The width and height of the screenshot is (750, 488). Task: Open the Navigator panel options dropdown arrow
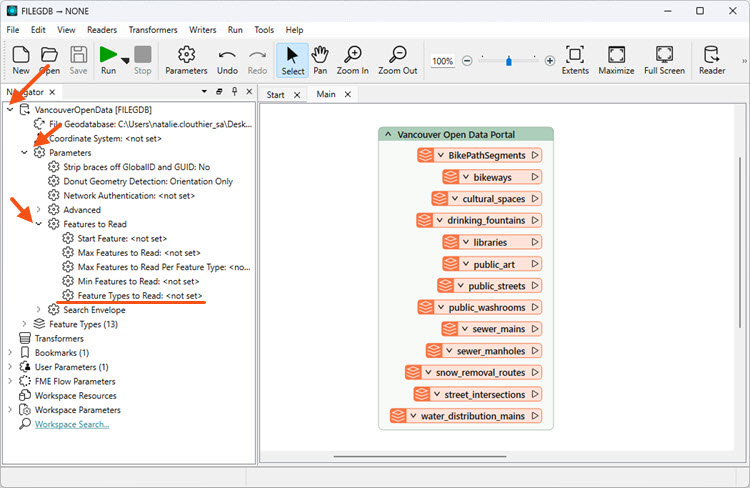pyautogui.click(x=204, y=91)
